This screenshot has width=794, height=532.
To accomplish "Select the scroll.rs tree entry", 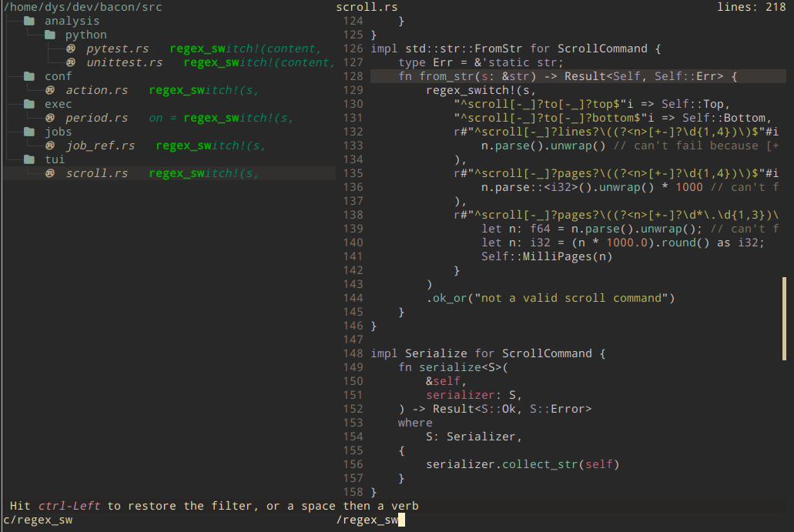I will pos(96,173).
